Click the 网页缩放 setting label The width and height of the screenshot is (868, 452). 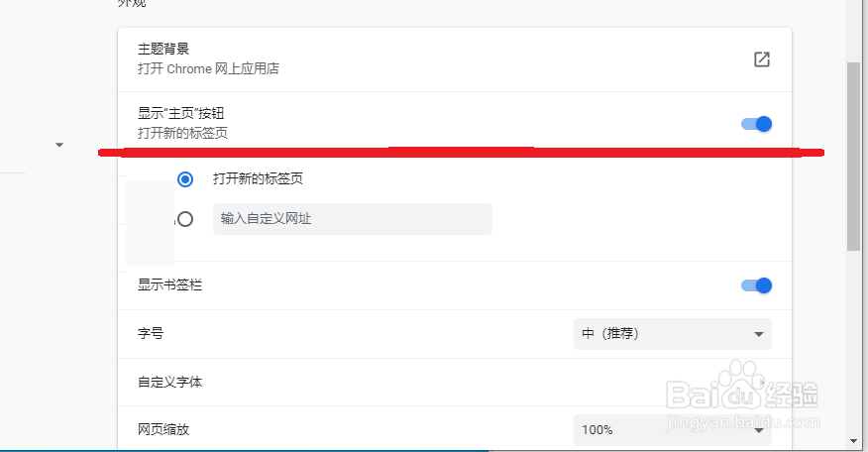coord(163,429)
